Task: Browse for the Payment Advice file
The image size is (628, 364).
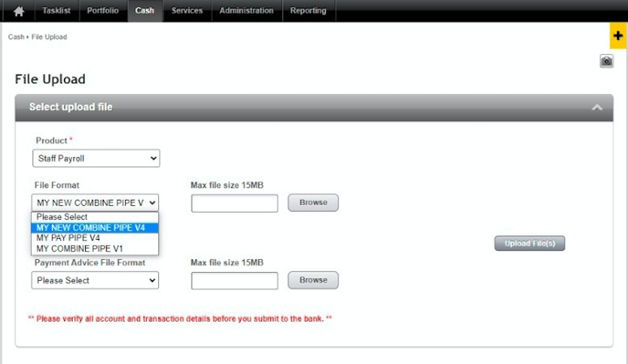Action: pos(313,280)
